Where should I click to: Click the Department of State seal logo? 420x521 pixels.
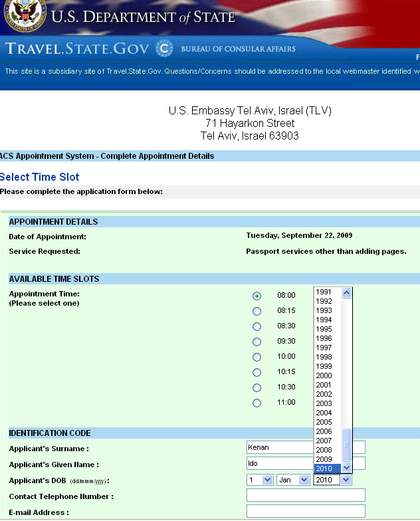pyautogui.click(x=24, y=15)
